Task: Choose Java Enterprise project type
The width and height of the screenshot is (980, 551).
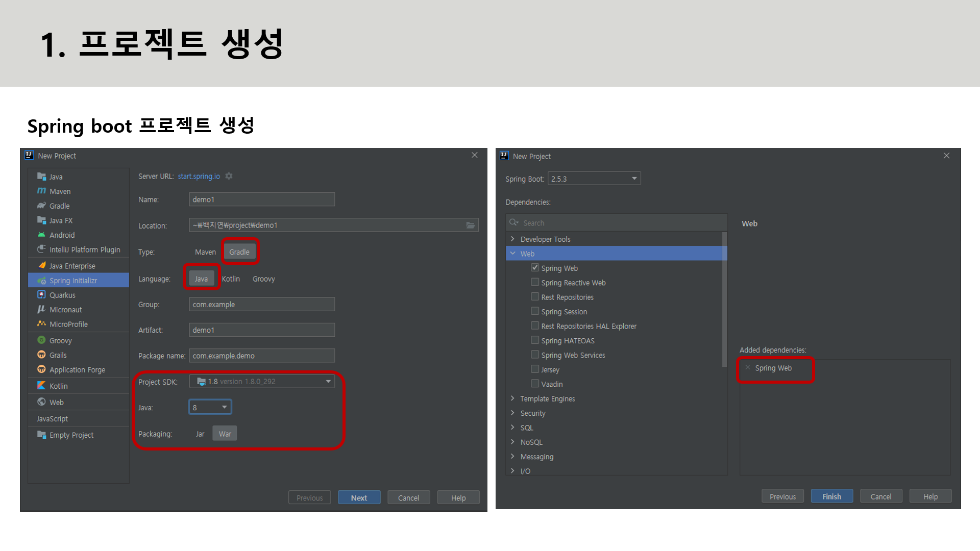Action: pos(72,266)
